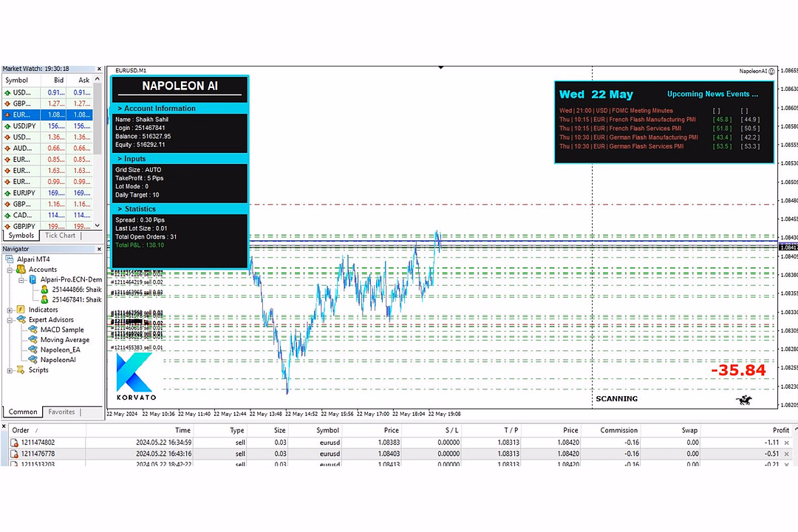Click the red -35.84 value on chart

pyautogui.click(x=738, y=371)
